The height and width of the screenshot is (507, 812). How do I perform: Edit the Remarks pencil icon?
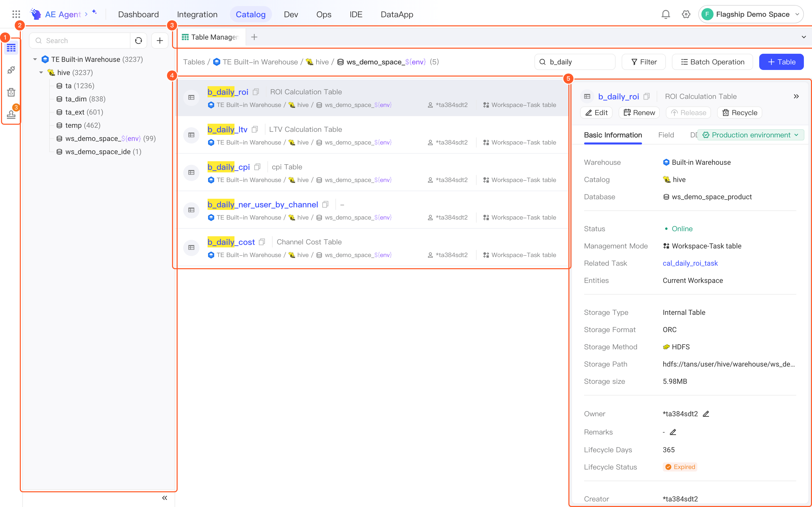(673, 432)
